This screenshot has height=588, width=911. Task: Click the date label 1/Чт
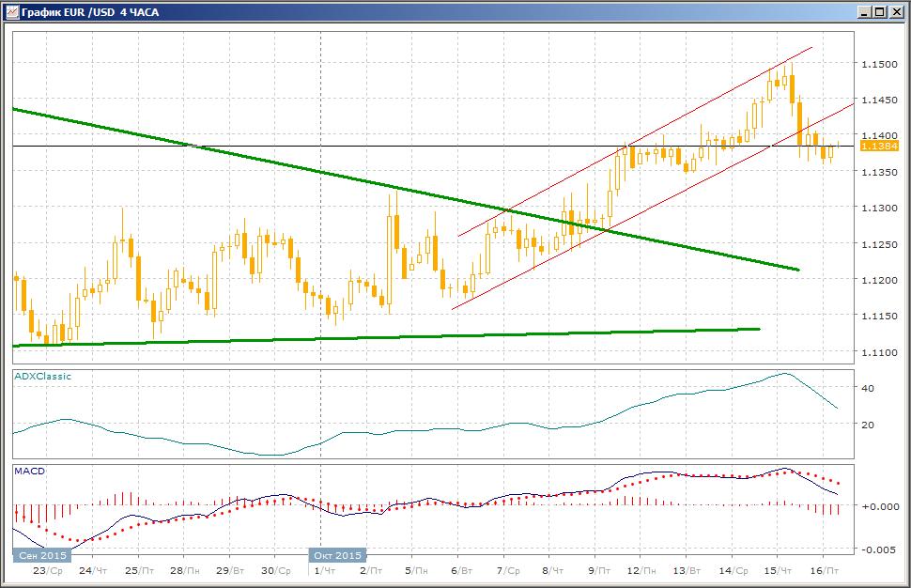(x=325, y=570)
